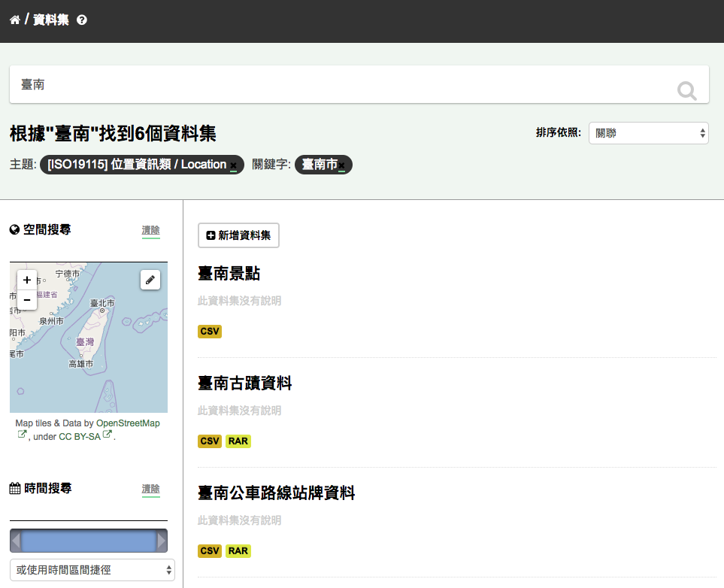Remove the 臺南市 keyword filter tag

pos(341,165)
